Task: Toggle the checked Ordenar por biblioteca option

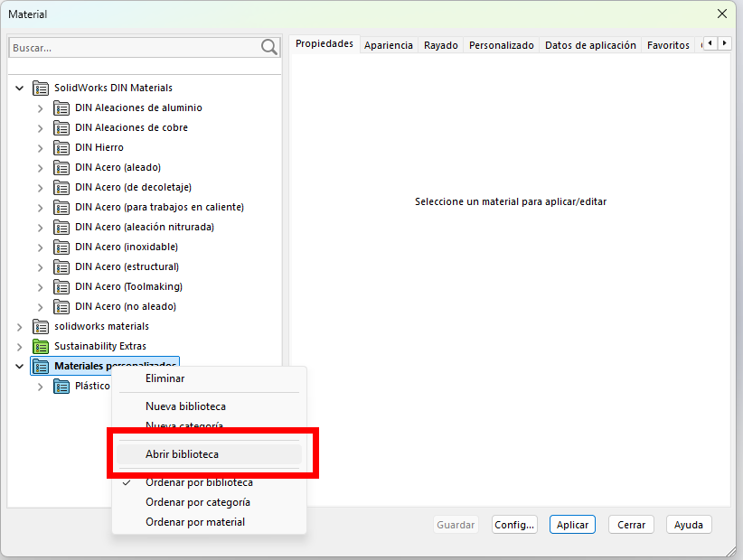Action: [x=199, y=482]
